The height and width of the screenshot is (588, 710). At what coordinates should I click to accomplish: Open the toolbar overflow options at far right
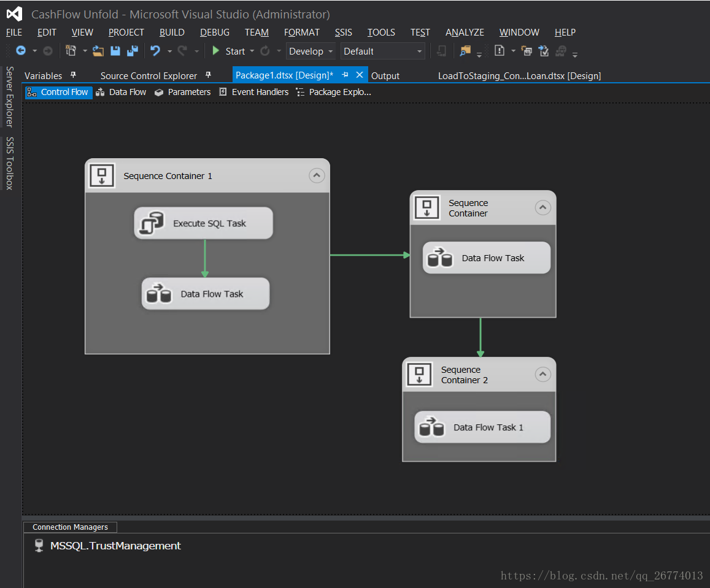(575, 55)
